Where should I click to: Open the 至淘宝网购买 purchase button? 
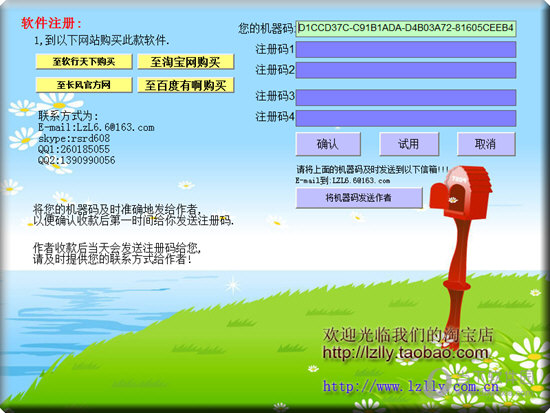click(186, 62)
